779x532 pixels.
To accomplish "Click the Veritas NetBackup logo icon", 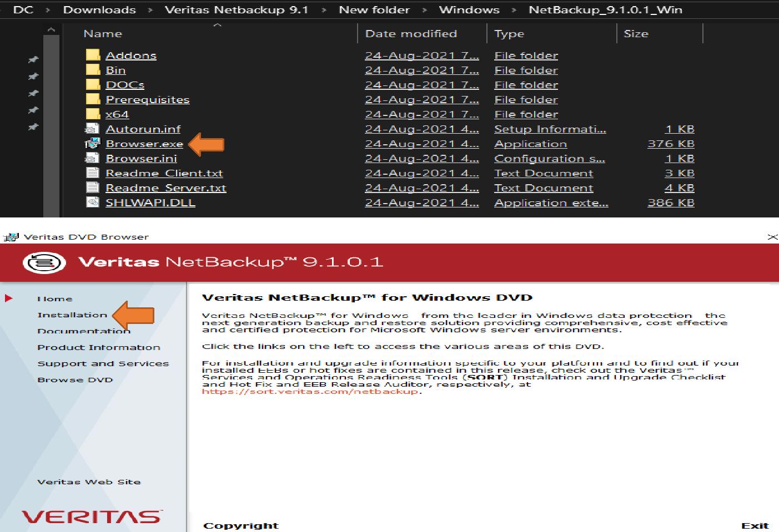I will (x=44, y=262).
